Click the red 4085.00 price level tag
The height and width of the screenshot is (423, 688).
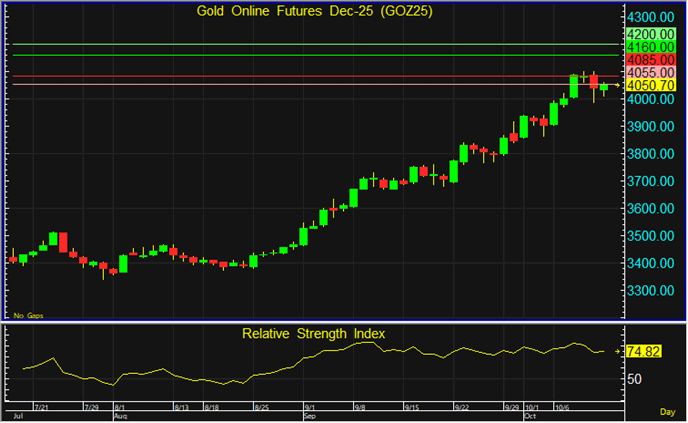[649, 60]
